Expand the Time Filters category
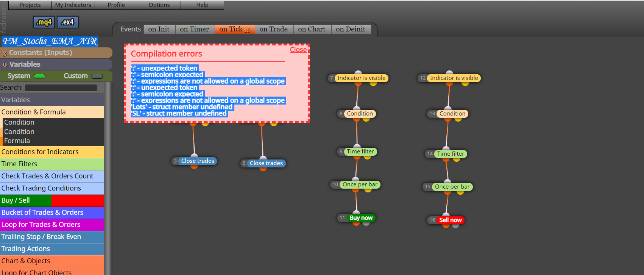644x275 pixels. coord(52,164)
